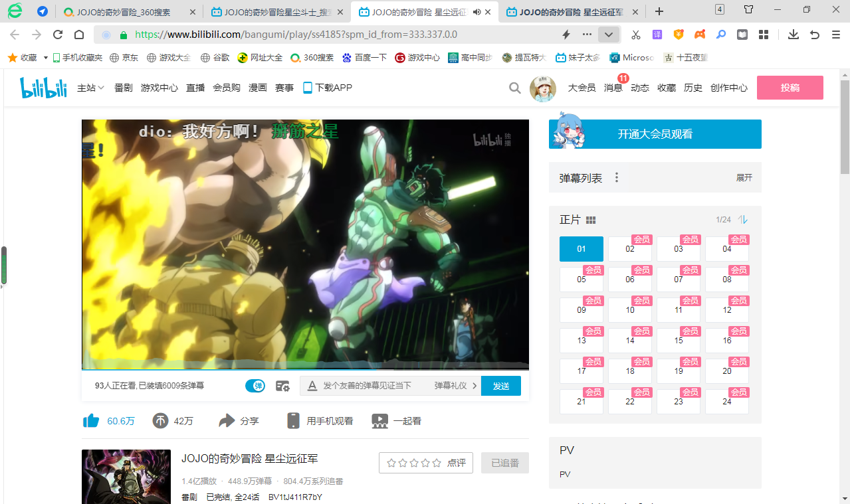Mute the tab via speaker icon
This screenshot has height=504, width=850.
coord(477,12)
